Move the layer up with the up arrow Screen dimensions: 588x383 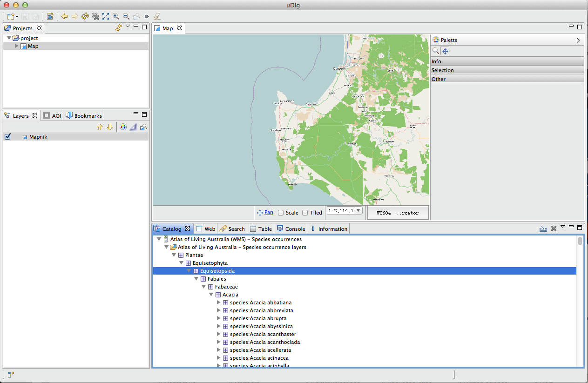tap(100, 127)
